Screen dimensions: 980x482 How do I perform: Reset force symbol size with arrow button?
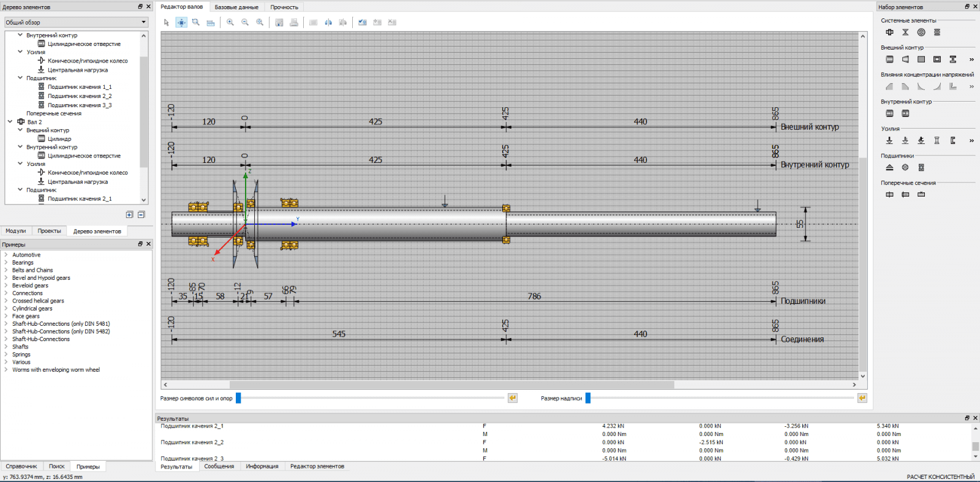click(513, 398)
